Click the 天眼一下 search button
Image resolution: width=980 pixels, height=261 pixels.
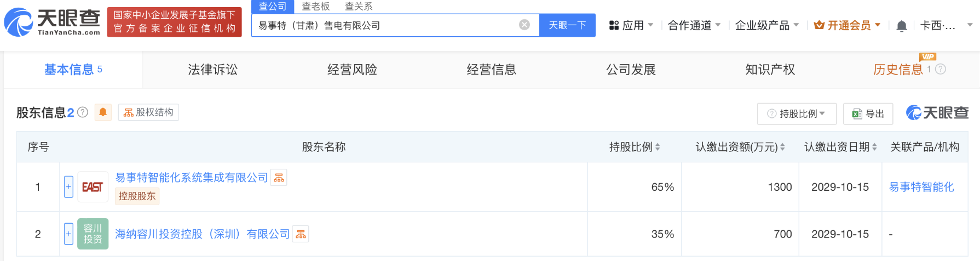(567, 25)
